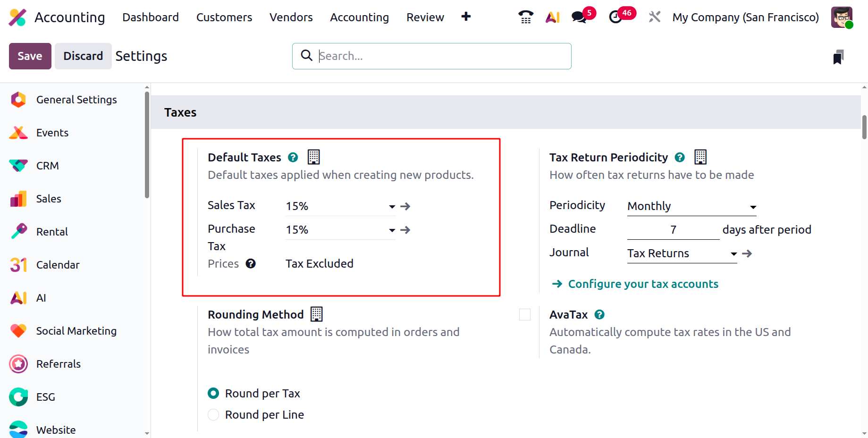Click the debug tools wrench icon
Image resolution: width=868 pixels, height=438 pixels.
click(654, 17)
